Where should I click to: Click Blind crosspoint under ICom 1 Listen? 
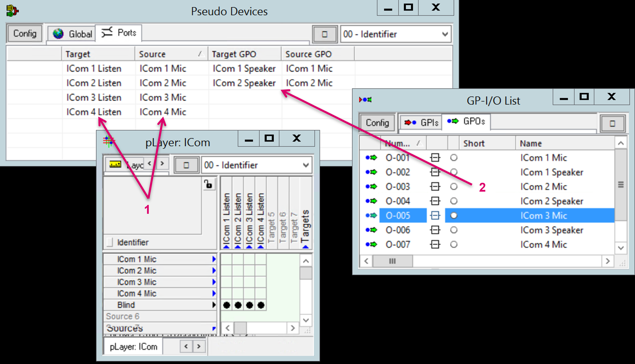pyautogui.click(x=226, y=305)
